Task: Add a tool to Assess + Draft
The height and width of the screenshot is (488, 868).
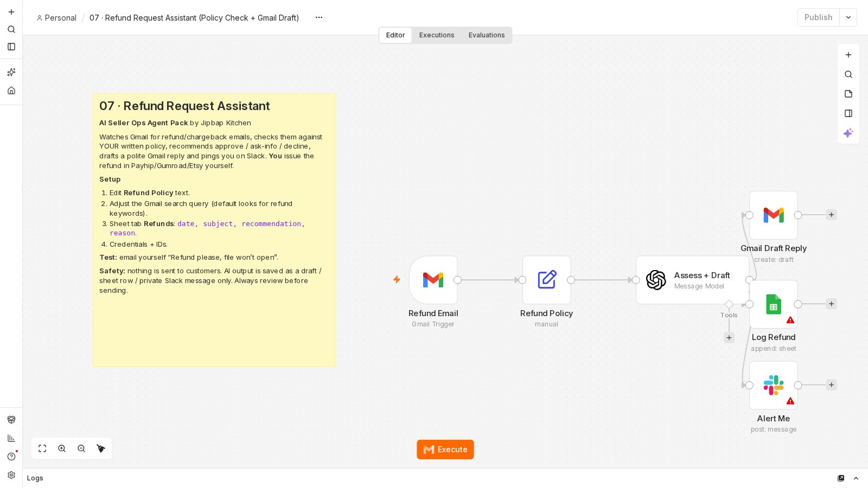Action: [729, 338]
